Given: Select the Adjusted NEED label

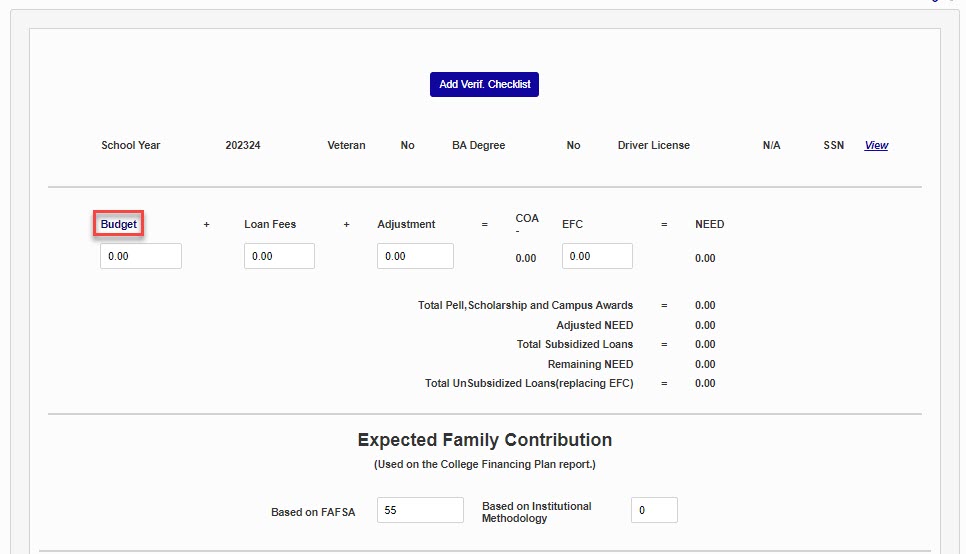Looking at the screenshot, I should tap(594, 326).
